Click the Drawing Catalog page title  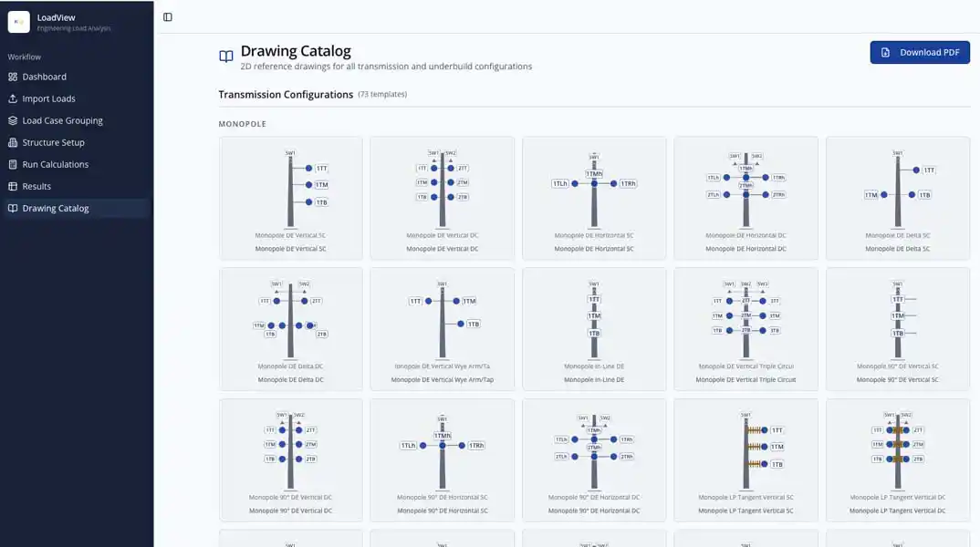pyautogui.click(x=296, y=50)
